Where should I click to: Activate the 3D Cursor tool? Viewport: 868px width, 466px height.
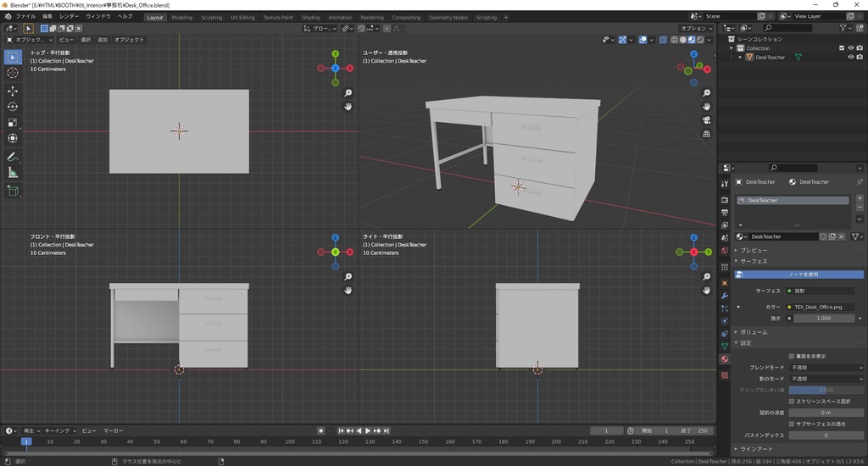click(13, 73)
